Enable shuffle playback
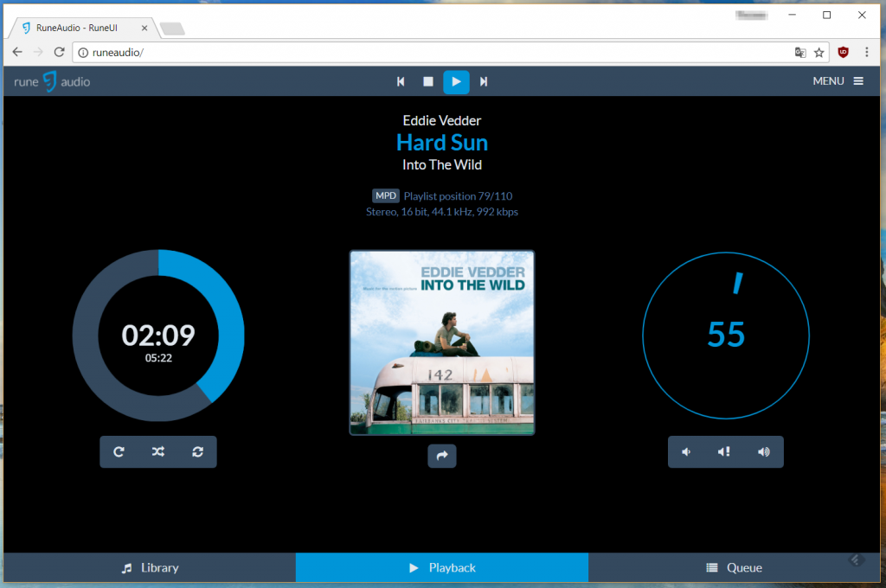886x588 pixels. (158, 451)
